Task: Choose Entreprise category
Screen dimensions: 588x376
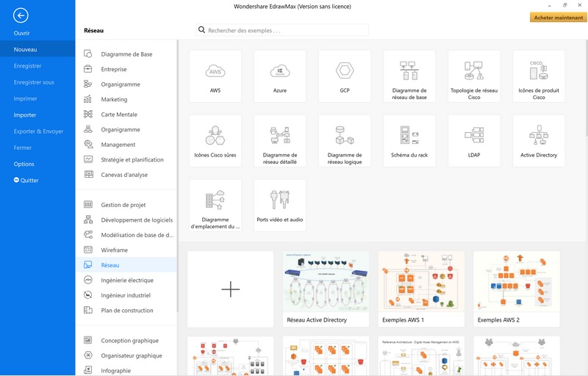Action: click(126, 69)
